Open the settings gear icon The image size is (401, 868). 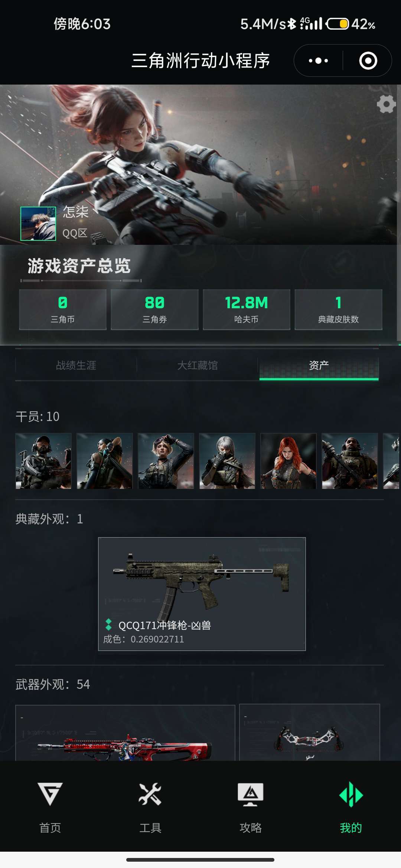pyautogui.click(x=386, y=104)
